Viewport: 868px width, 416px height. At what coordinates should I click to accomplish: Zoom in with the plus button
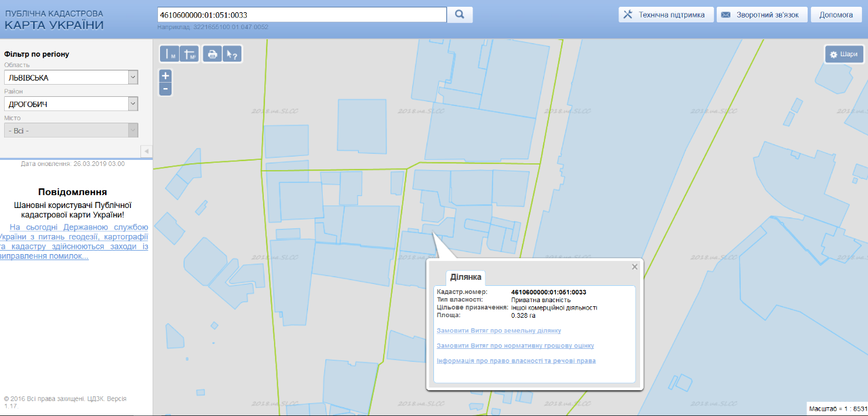(x=165, y=75)
